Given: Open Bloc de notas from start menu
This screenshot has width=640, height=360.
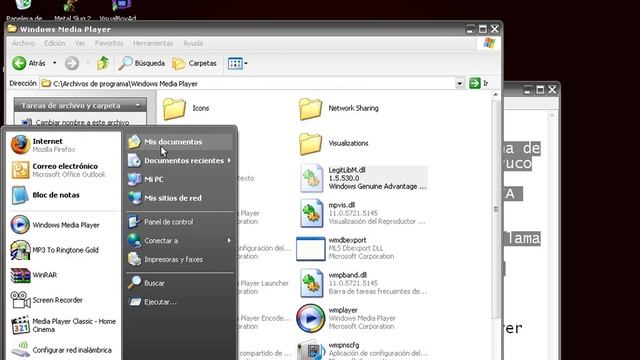Looking at the screenshot, I should [63, 195].
